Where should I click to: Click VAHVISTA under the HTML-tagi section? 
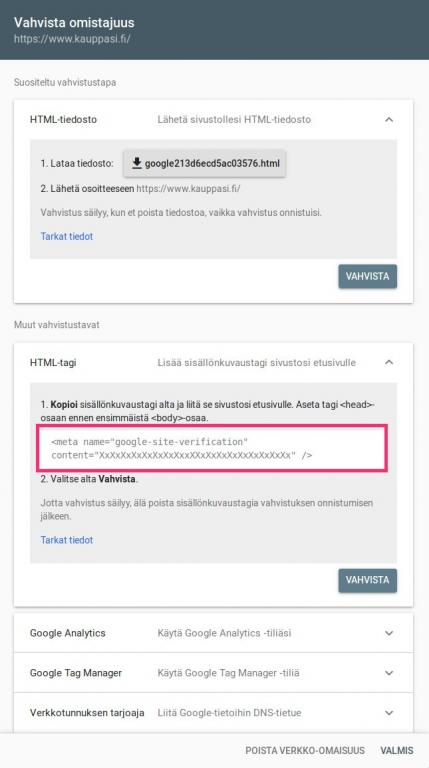pyautogui.click(x=367, y=580)
